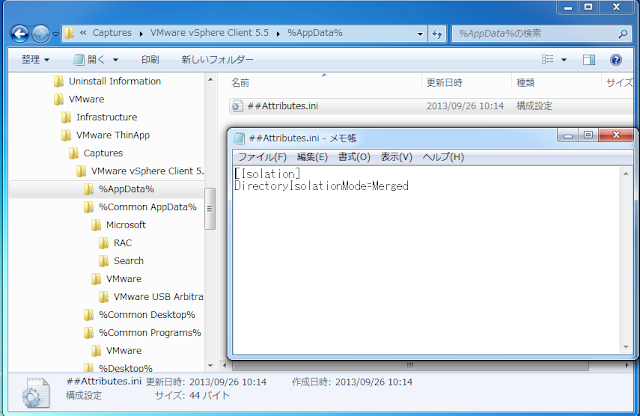This screenshot has height=416, width=640.
Task: Open Notepad ヘルプ(H) menu
Action: point(443,157)
